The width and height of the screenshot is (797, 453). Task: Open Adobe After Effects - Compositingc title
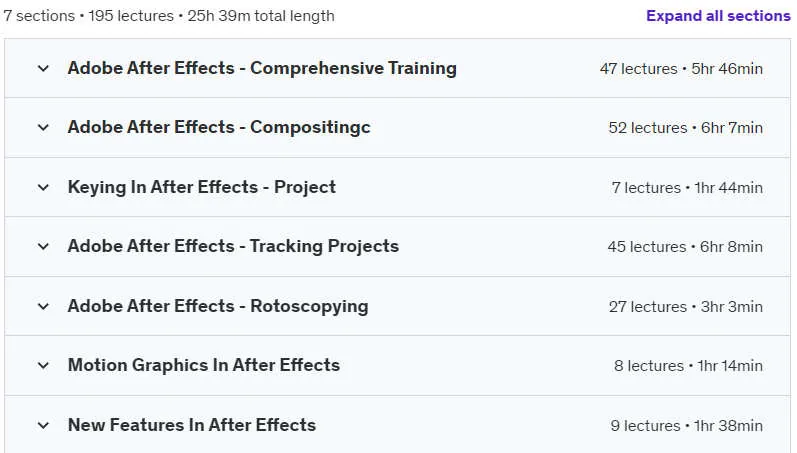[219, 127]
